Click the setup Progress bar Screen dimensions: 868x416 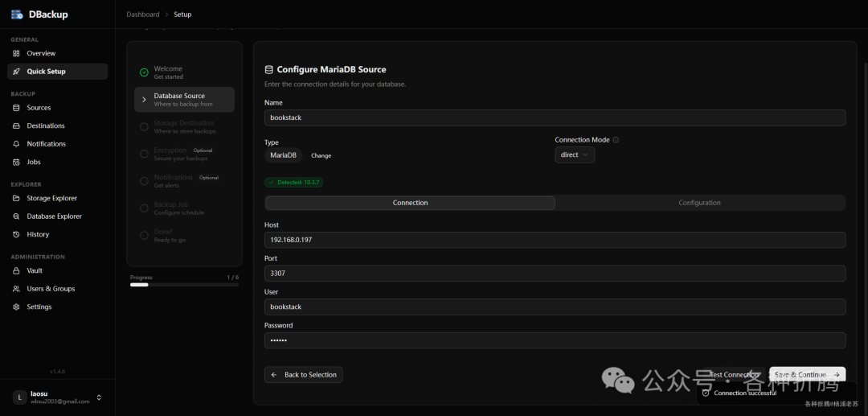pyautogui.click(x=184, y=285)
